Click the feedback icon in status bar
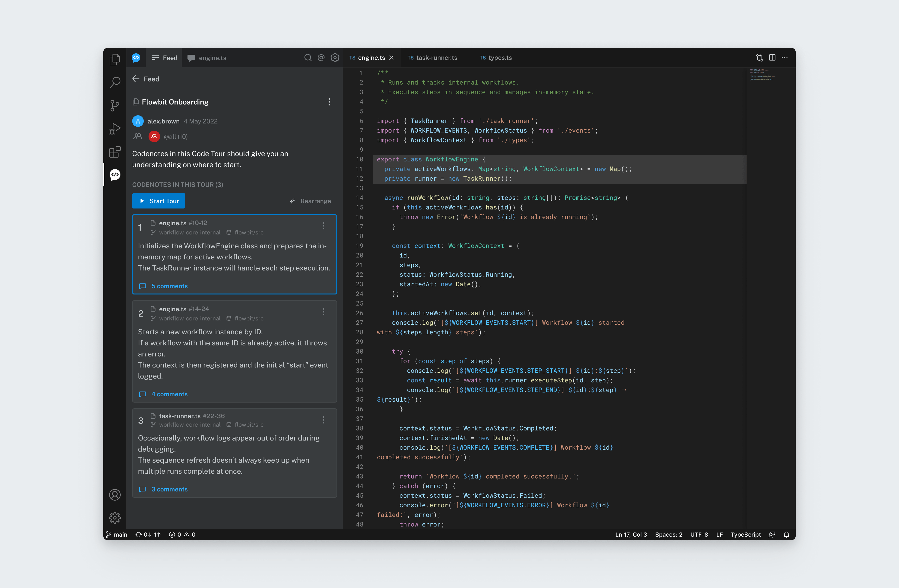This screenshot has width=899, height=588. (x=772, y=534)
